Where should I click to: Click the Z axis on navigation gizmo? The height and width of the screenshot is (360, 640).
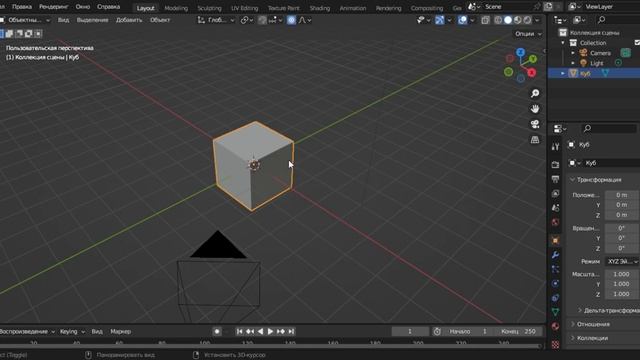click(x=520, y=52)
